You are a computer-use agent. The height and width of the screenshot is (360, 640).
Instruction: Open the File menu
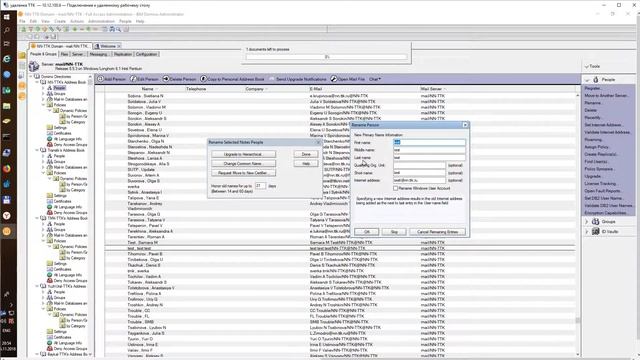pyautogui.click(x=22, y=21)
